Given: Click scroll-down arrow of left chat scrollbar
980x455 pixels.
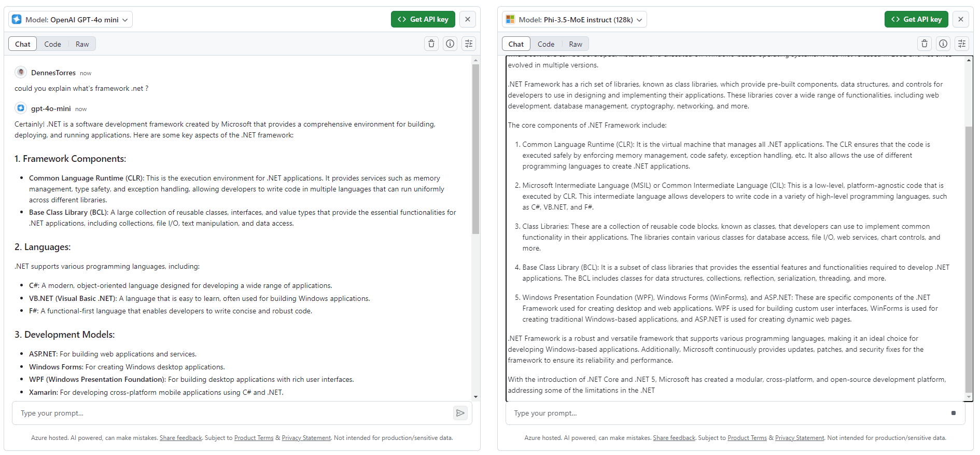Looking at the screenshot, I should click(475, 397).
